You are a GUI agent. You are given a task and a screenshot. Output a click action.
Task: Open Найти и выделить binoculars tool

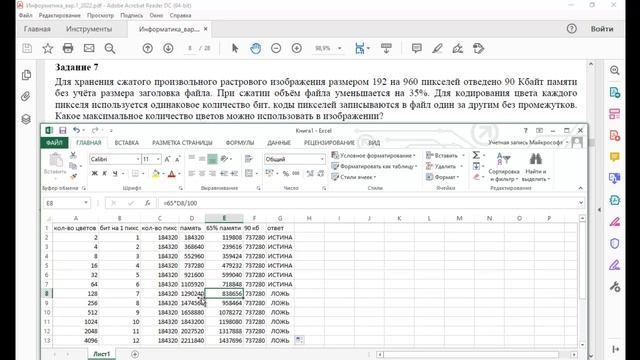pyautogui.click(x=536, y=167)
